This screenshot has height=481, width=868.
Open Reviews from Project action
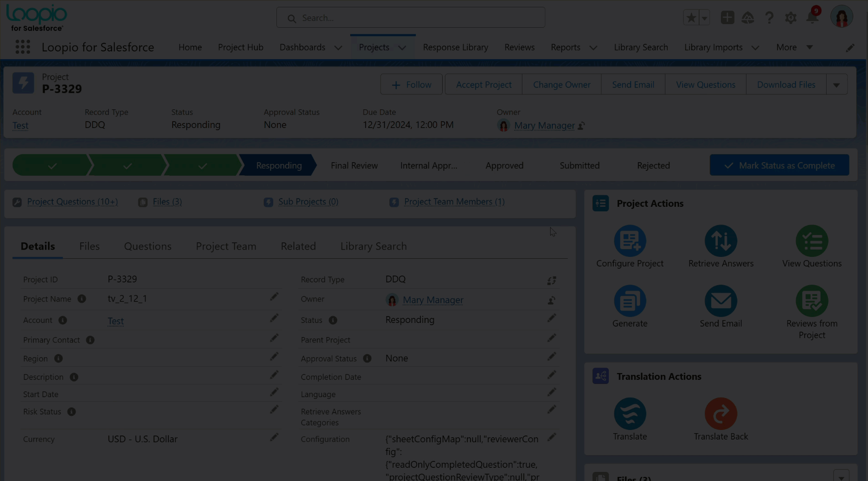click(x=812, y=301)
